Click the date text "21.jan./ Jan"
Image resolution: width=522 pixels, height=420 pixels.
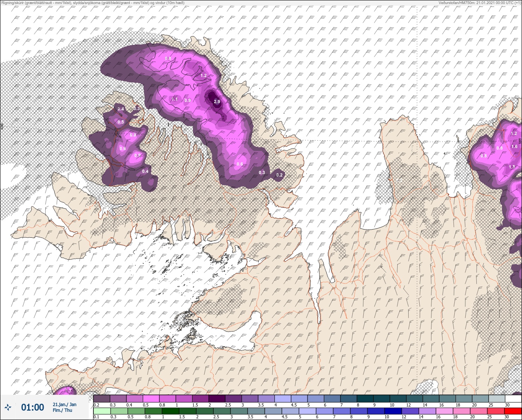click(64, 405)
